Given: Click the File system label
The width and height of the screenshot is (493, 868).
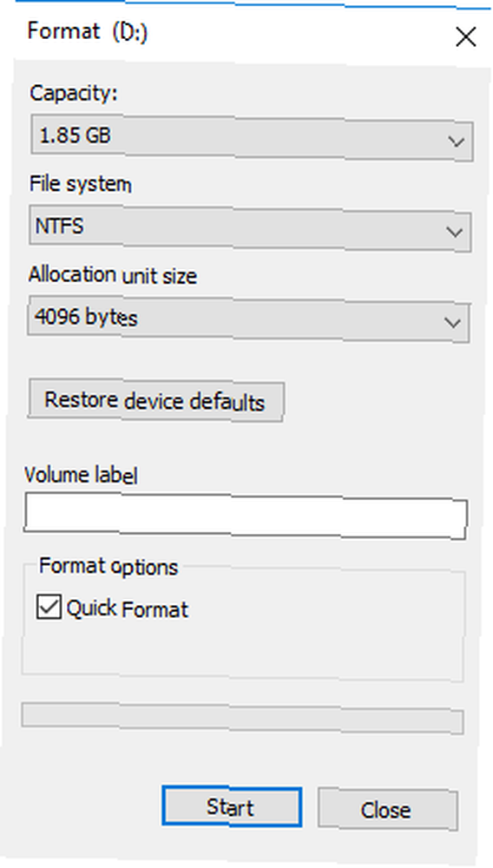Looking at the screenshot, I should coord(80,183).
